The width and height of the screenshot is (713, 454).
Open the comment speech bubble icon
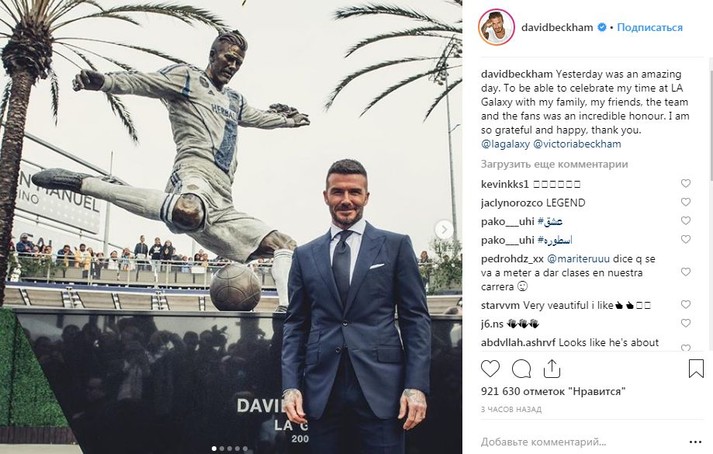click(x=521, y=369)
